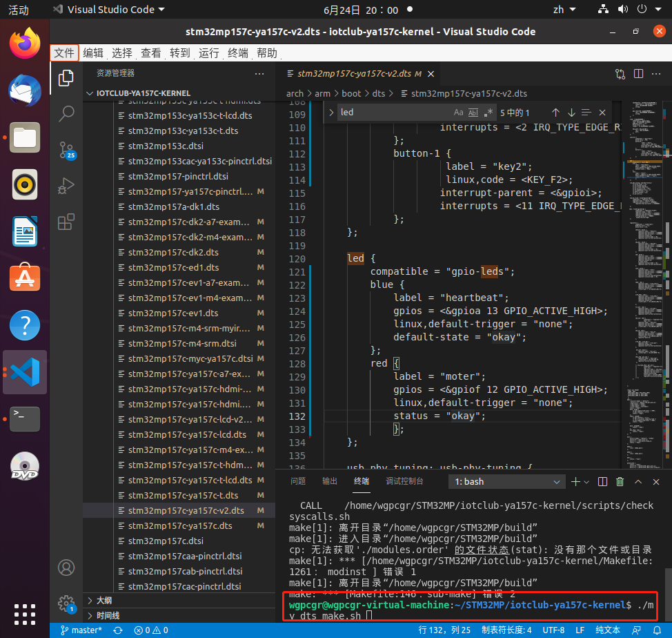Image resolution: width=672 pixels, height=638 pixels.
Task: Open editor More Actions ellipsis
Action: coord(656,74)
